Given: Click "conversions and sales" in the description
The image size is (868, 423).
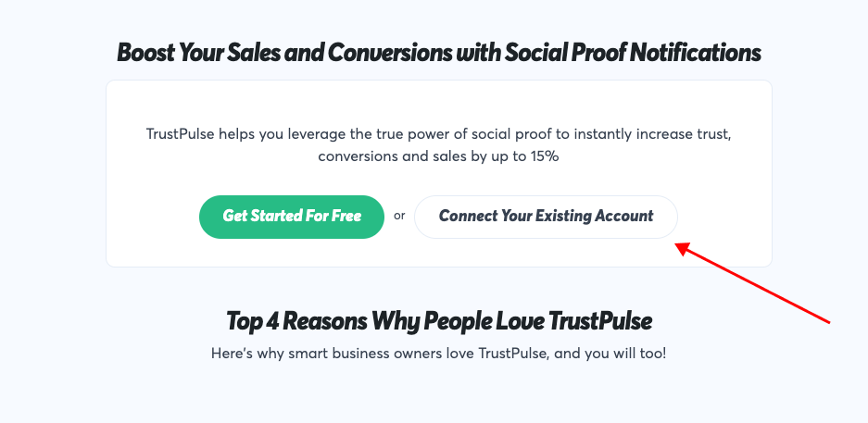Looking at the screenshot, I should click(x=392, y=156).
